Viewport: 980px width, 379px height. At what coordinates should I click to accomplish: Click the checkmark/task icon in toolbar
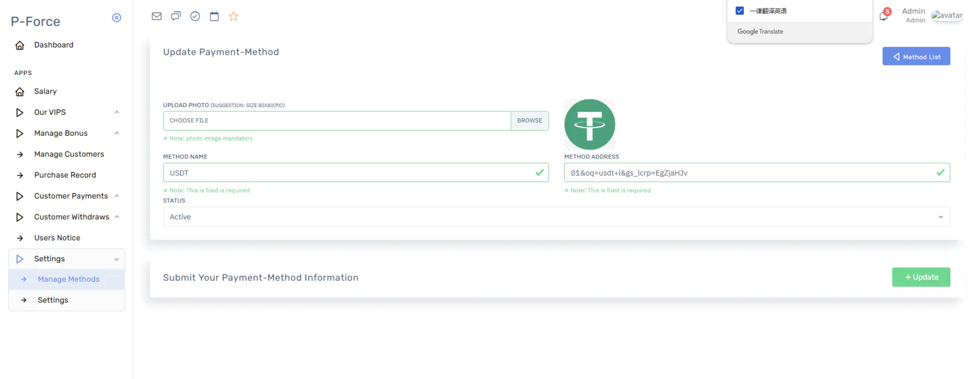tap(194, 16)
